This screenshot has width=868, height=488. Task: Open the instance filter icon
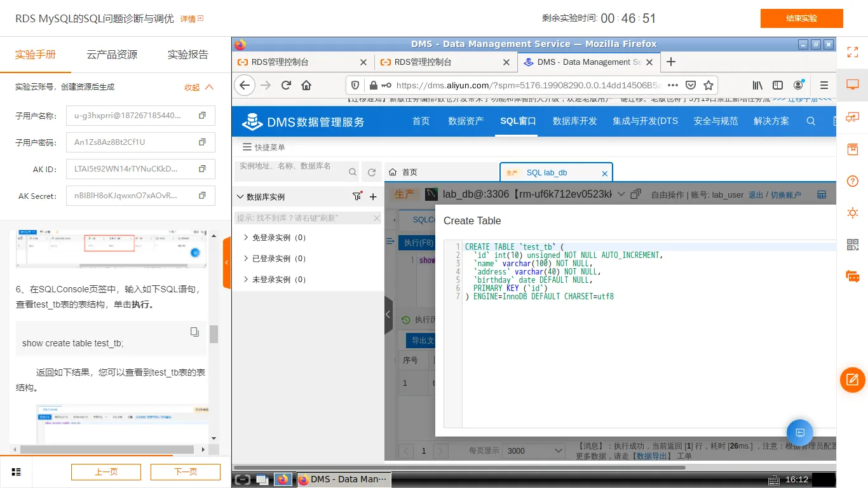(x=356, y=196)
